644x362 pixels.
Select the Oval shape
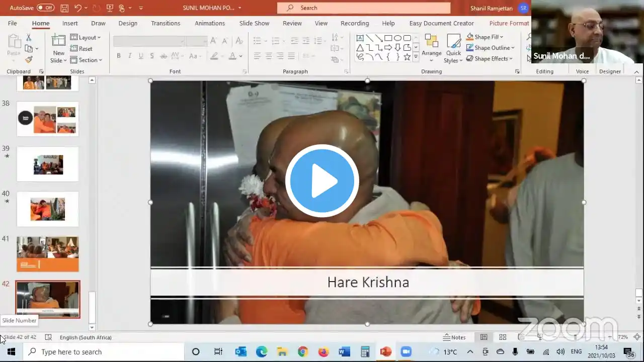(397, 38)
